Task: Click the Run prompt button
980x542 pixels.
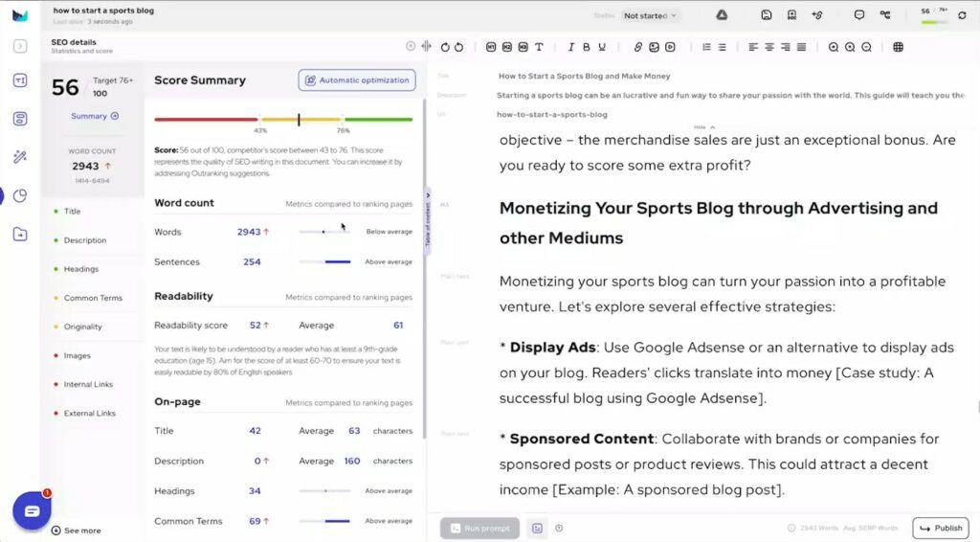Action: click(479, 529)
